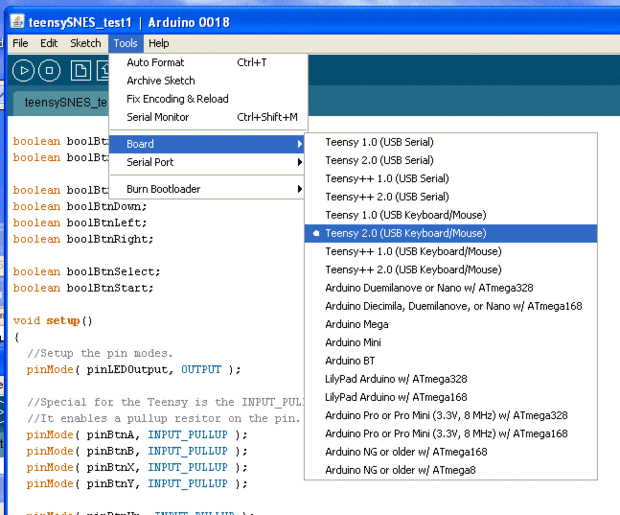Select Teensy++ 1.0 (USB Serial) board
The width and height of the screenshot is (620, 515).
451,178
